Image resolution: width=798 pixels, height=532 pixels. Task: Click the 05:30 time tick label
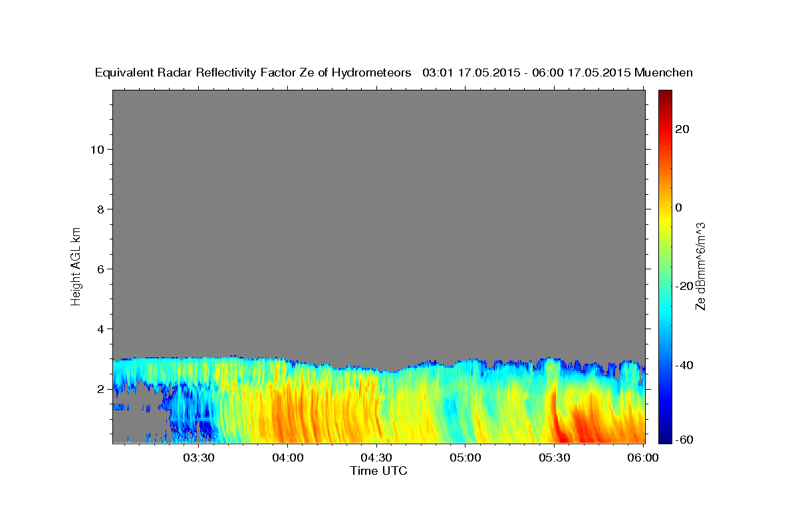pos(554,458)
